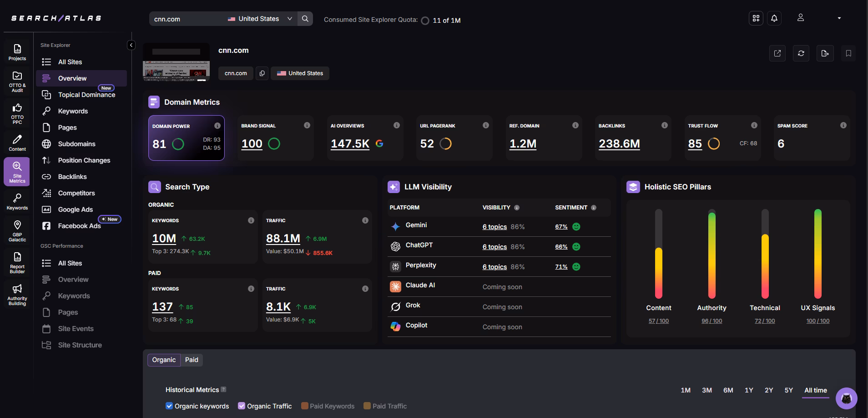Uncheck the Organic keywords checkbox
This screenshot has height=418, width=868.
pyautogui.click(x=169, y=406)
